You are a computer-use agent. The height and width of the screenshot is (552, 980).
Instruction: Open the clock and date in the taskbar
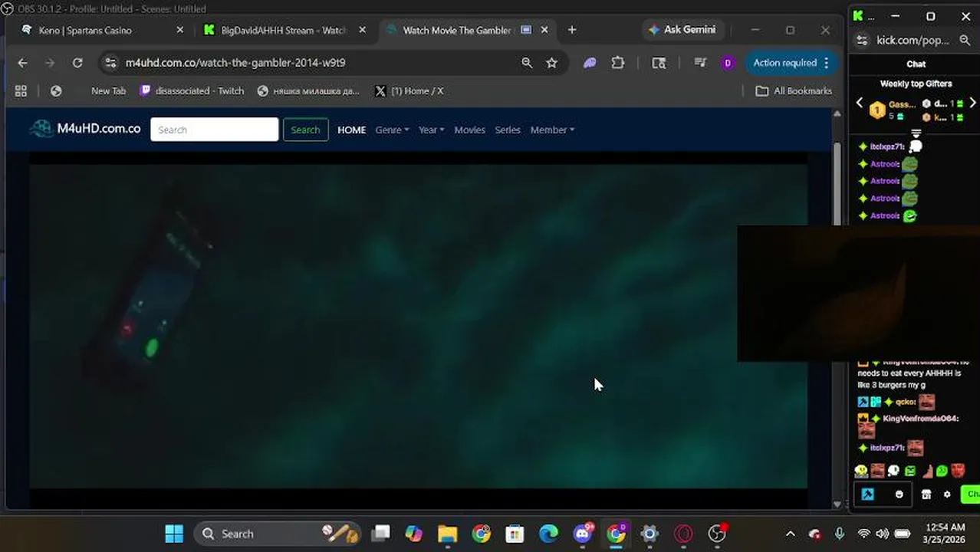click(944, 534)
